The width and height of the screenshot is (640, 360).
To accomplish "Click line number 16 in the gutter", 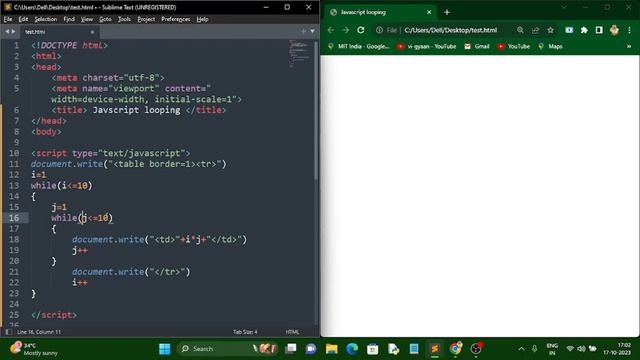I will coord(14,218).
